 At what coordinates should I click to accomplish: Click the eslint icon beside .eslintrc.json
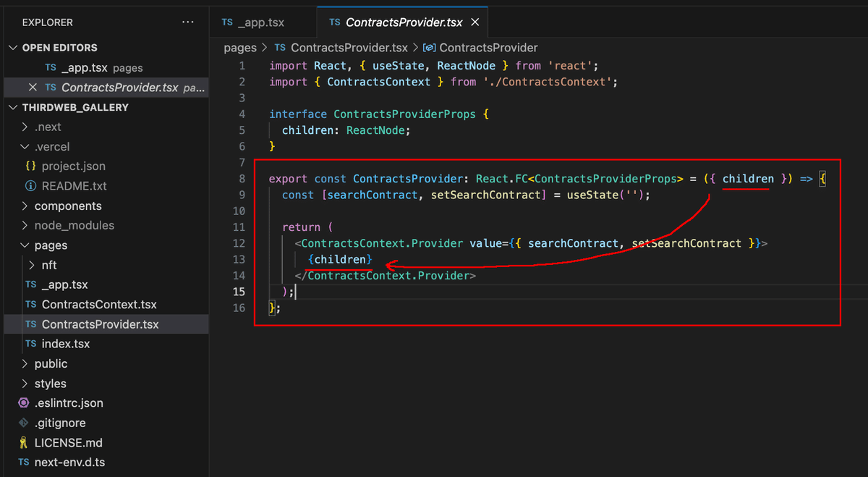23,403
